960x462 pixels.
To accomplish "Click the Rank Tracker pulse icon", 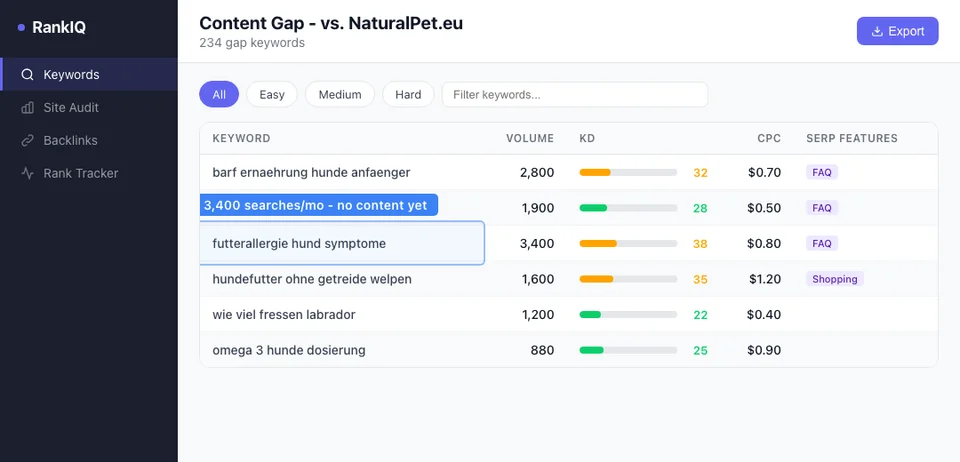I will click(x=27, y=173).
